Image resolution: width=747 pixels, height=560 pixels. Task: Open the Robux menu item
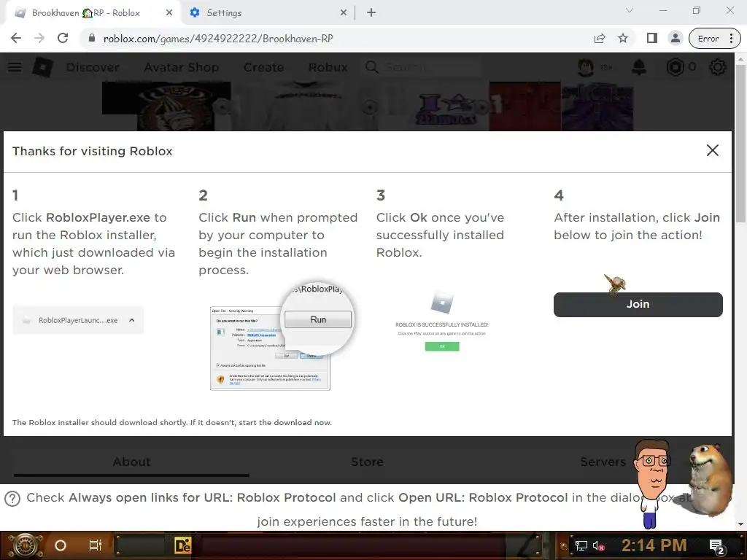click(x=328, y=67)
